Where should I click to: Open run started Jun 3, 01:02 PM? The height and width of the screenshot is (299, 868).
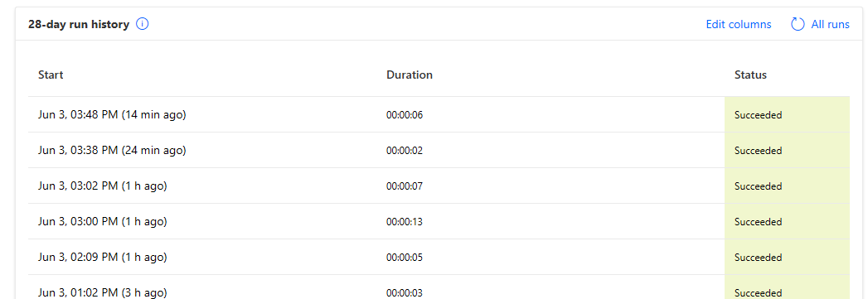pos(103,292)
